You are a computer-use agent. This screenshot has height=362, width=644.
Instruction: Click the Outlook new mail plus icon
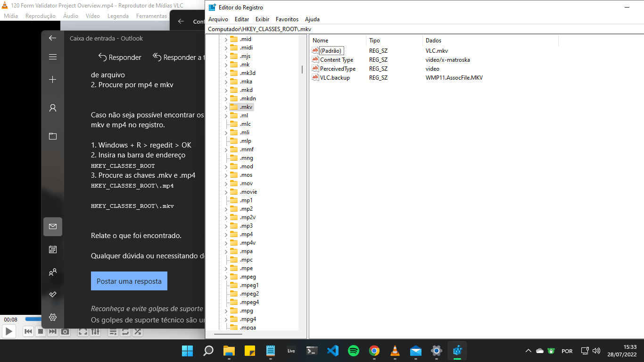[53, 80]
